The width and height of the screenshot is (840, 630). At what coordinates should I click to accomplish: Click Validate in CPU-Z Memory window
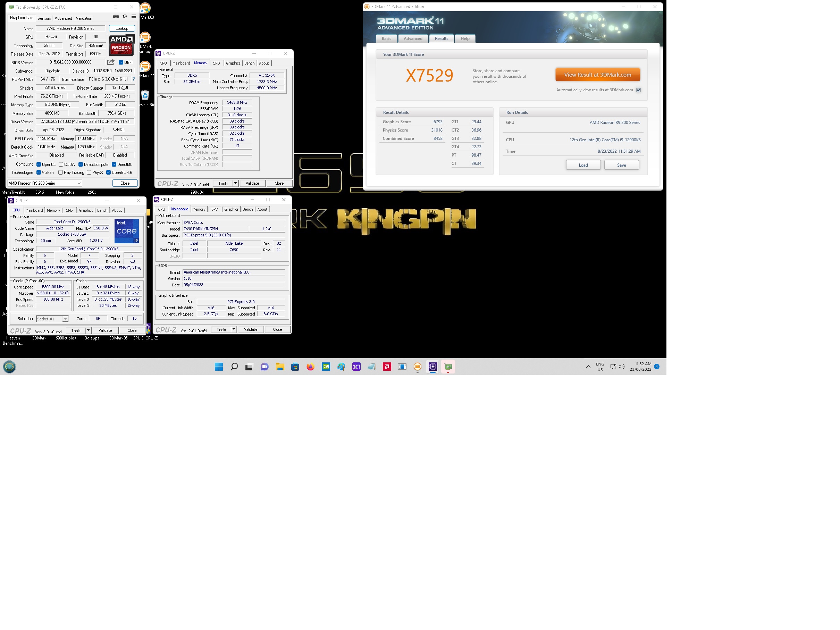tap(252, 183)
